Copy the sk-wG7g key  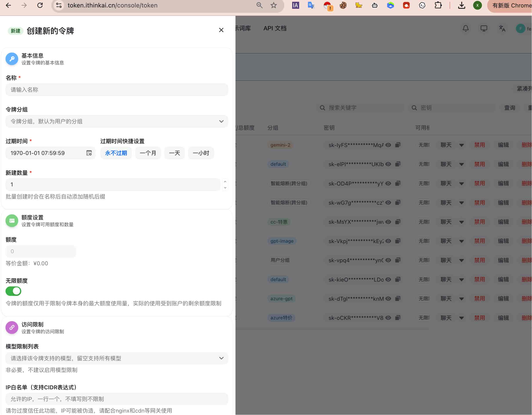coord(398,203)
